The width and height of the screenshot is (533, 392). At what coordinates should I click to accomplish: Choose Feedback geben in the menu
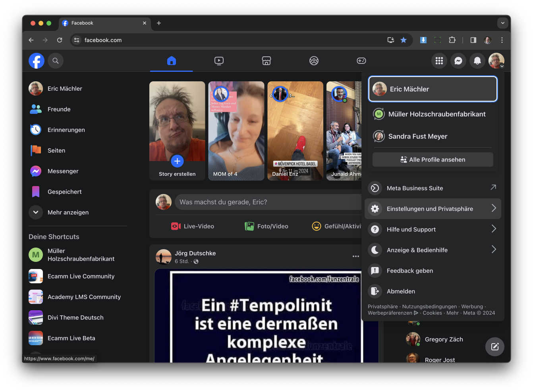point(409,271)
